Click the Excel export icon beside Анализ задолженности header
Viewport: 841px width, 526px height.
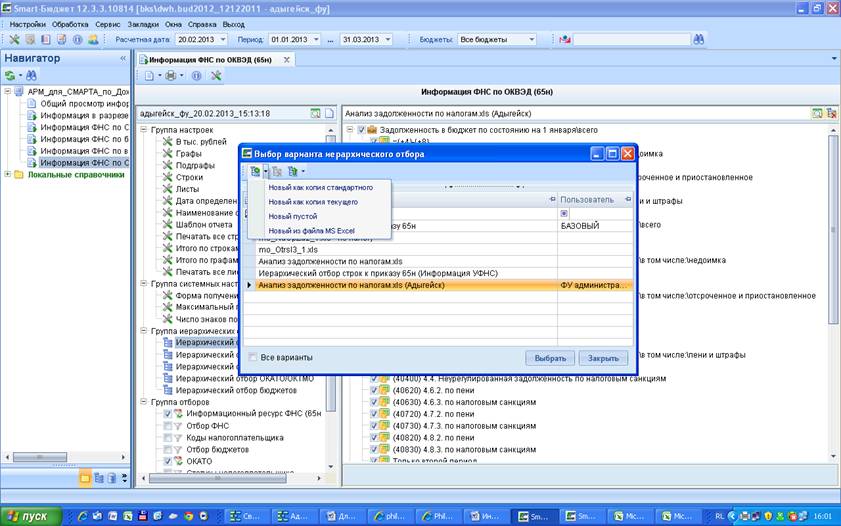click(x=816, y=113)
